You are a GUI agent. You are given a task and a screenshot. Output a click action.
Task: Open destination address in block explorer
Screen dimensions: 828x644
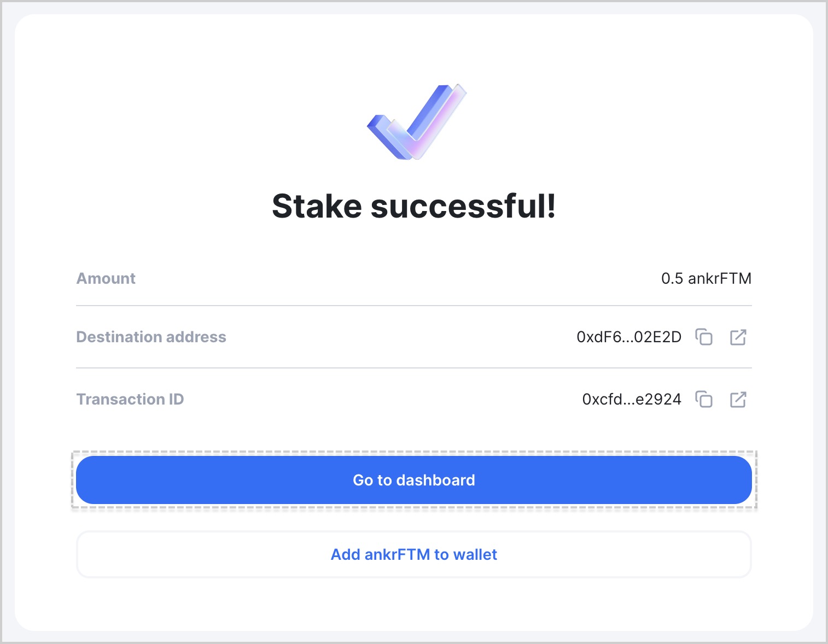click(738, 337)
